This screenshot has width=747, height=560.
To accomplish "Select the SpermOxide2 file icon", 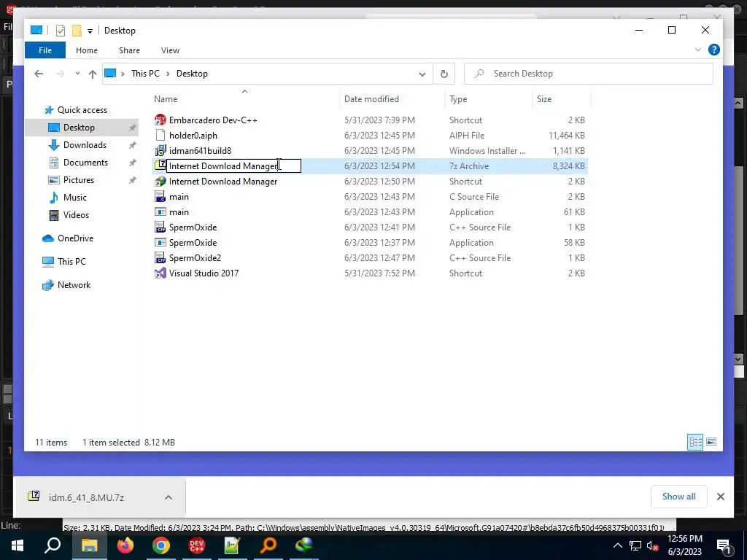I will [x=160, y=257].
